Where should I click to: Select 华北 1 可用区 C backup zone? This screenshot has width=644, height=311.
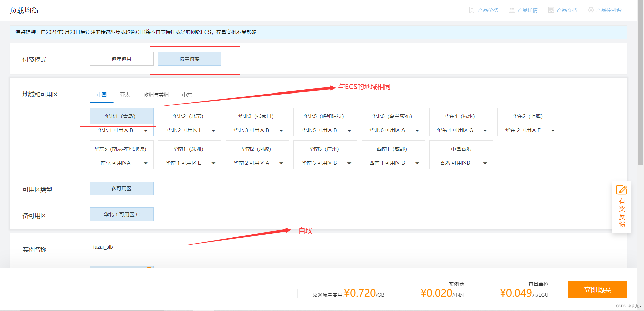(121, 214)
